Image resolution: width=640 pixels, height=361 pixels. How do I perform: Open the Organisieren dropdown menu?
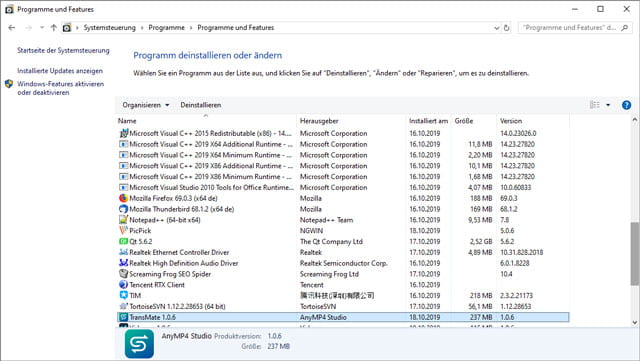point(146,105)
